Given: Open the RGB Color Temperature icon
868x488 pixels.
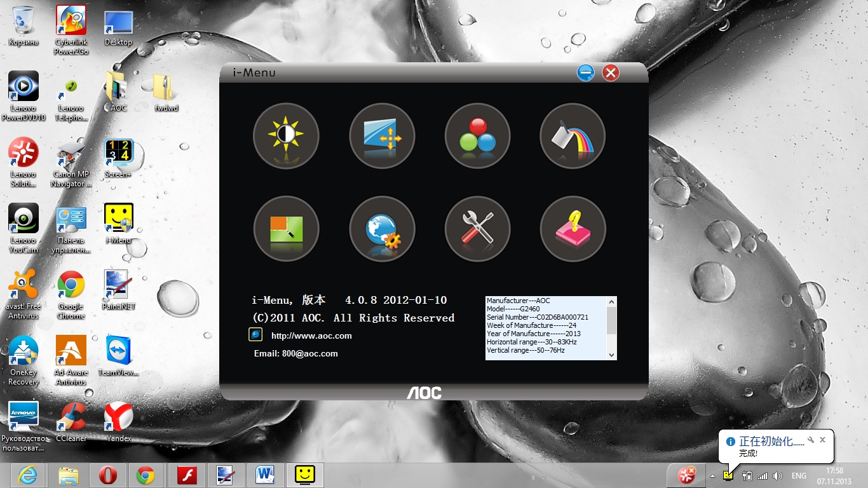Looking at the screenshot, I should point(478,136).
